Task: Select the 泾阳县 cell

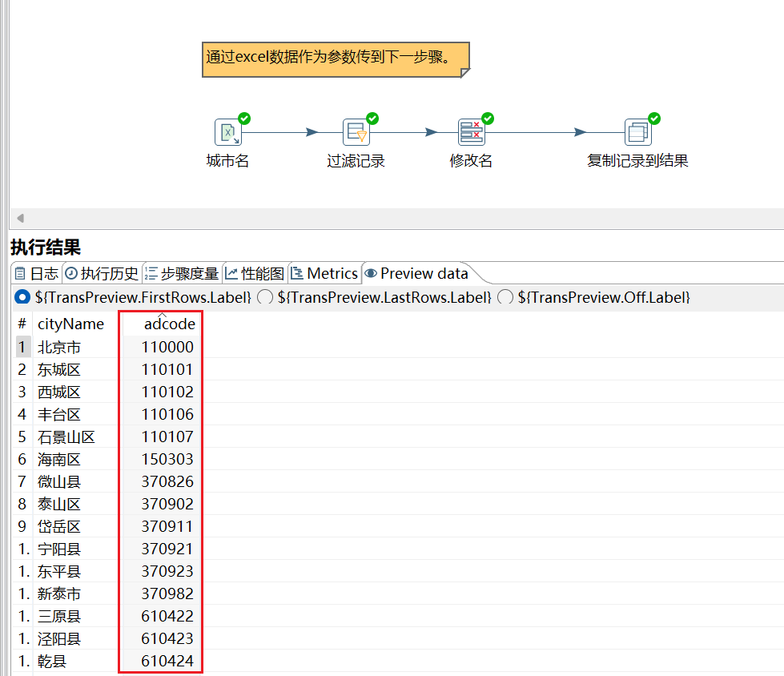Action: 59,639
